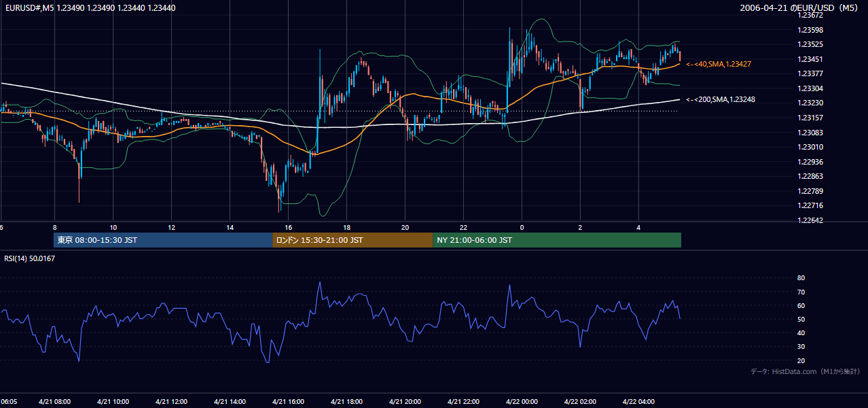
Task: Click price axis value 1.23598
Action: click(810, 30)
